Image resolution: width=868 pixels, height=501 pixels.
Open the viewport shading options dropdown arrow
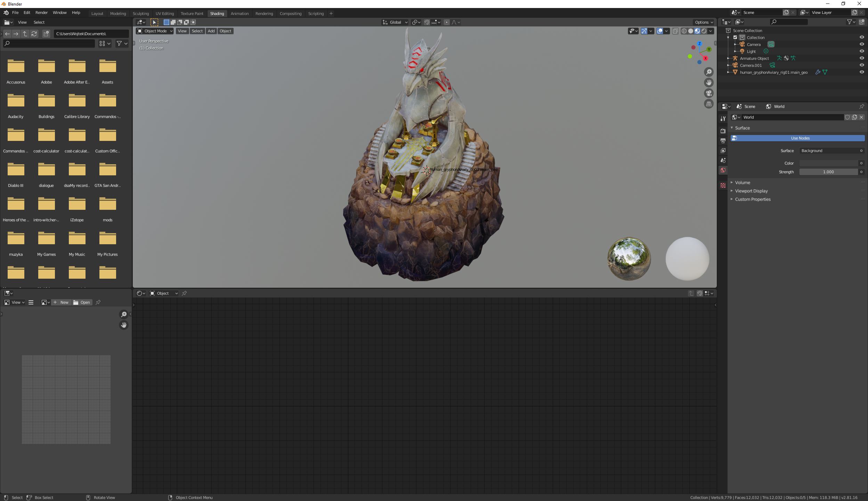711,31
